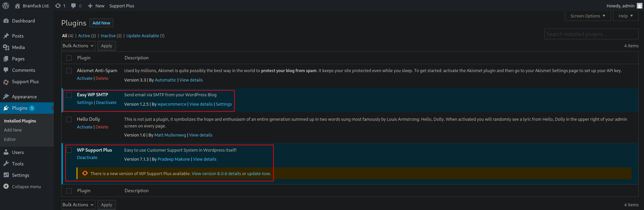644x210 pixels.
Task: Open the top Bulk Actions dropdown
Action: click(x=78, y=46)
